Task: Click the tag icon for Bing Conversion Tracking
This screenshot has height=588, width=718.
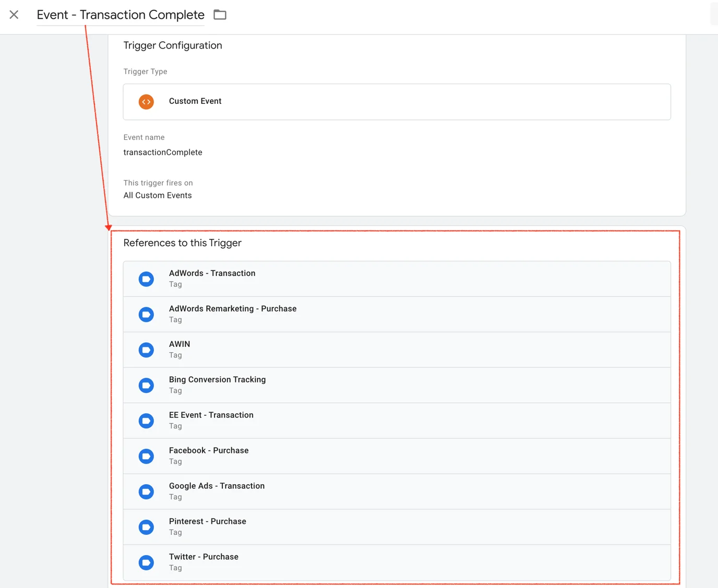Action: click(146, 386)
